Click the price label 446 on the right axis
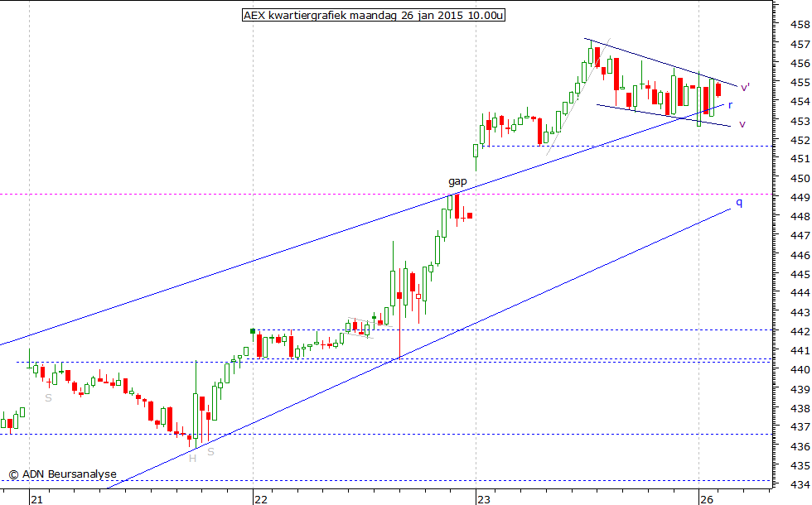Screen dimensions: 812x505 (x=800, y=256)
